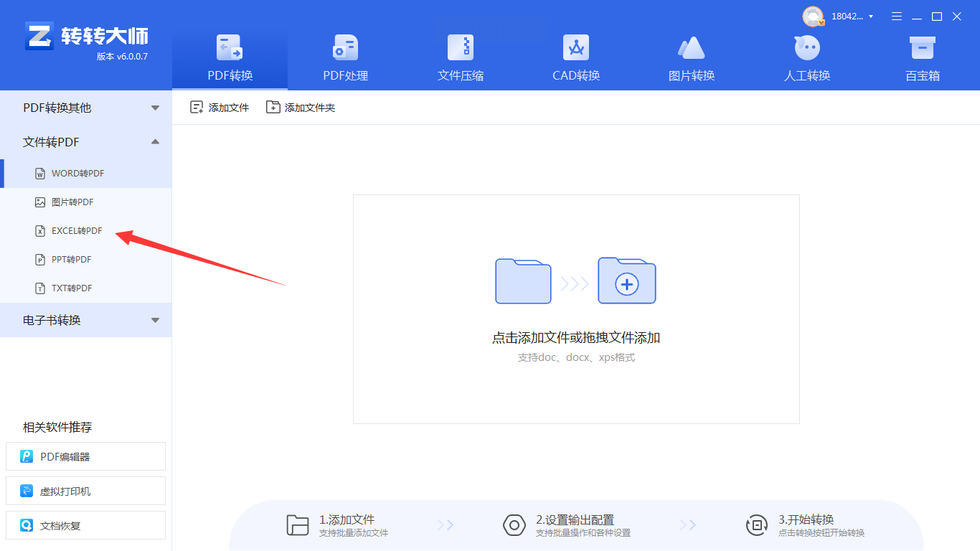The height and width of the screenshot is (551, 980).
Task: Click the username 18042... text
Action: click(847, 17)
